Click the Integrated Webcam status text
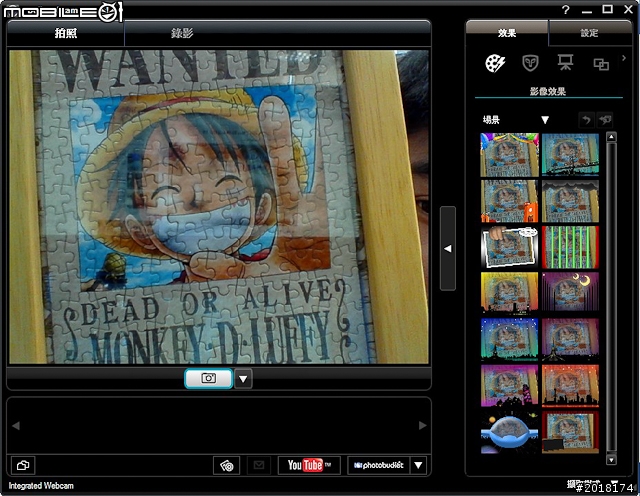Viewport: 640px width, 496px height. [x=41, y=486]
